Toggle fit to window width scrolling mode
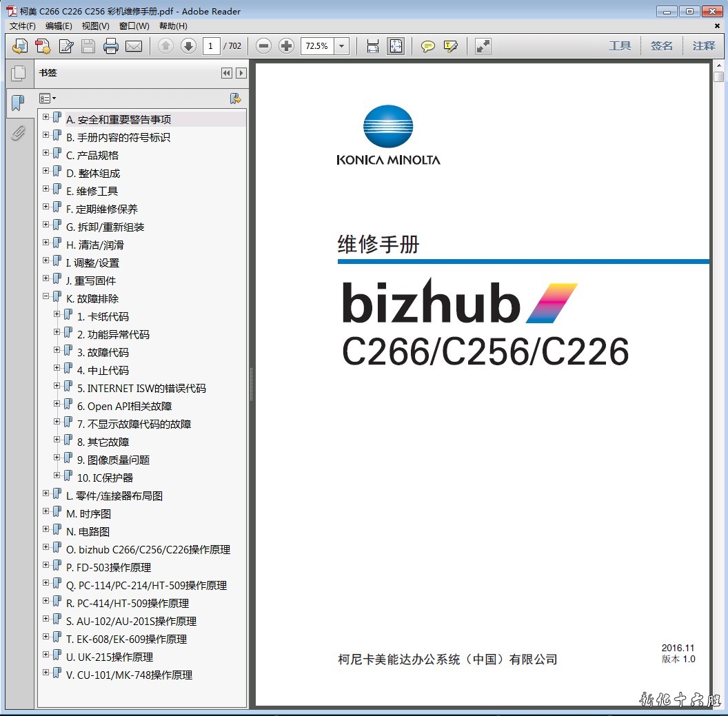The height and width of the screenshot is (716, 728). (x=373, y=46)
